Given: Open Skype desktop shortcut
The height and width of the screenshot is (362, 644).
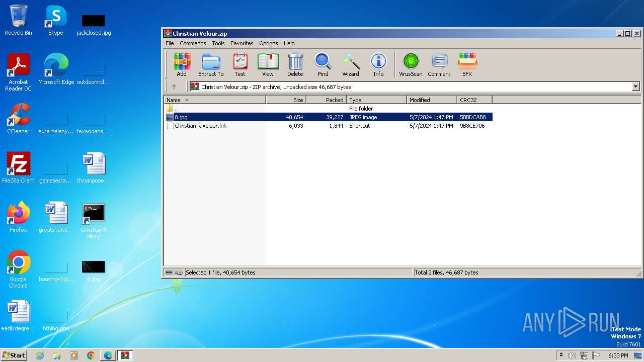Looking at the screenshot, I should (x=56, y=20).
